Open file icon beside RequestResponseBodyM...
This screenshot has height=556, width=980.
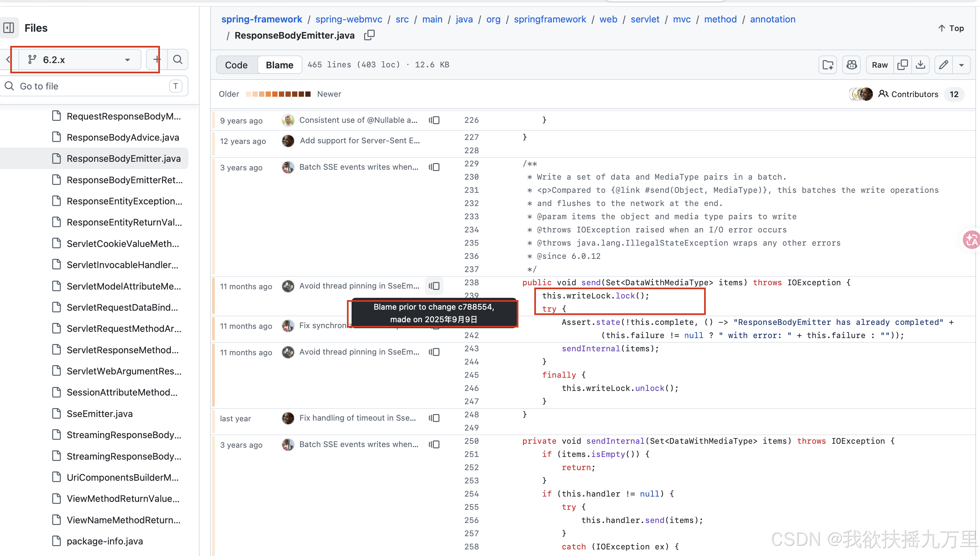[57, 116]
